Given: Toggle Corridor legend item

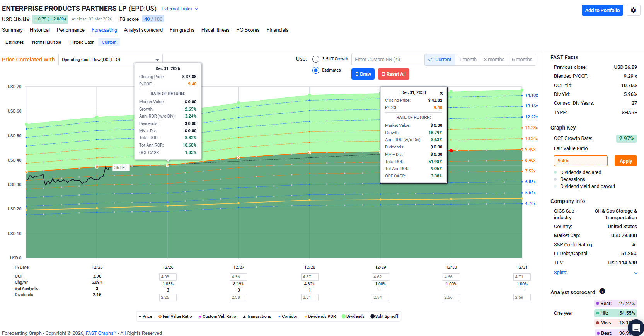Looking at the screenshot, I should point(288,316).
